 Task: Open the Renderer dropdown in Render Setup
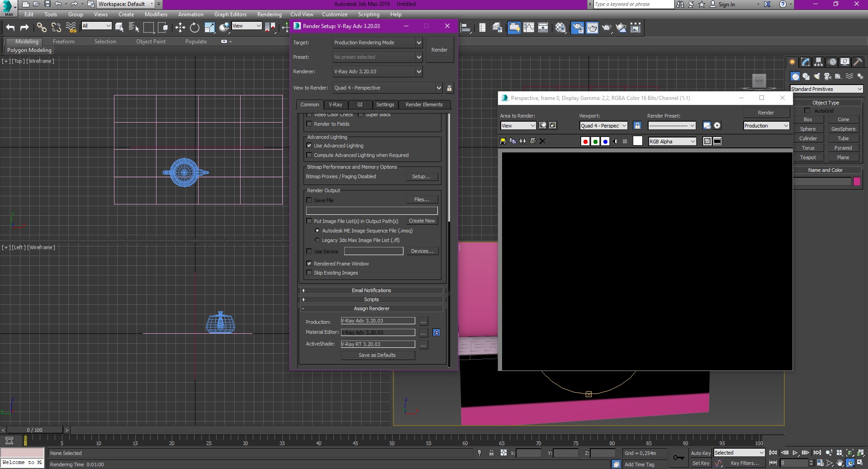tap(378, 71)
